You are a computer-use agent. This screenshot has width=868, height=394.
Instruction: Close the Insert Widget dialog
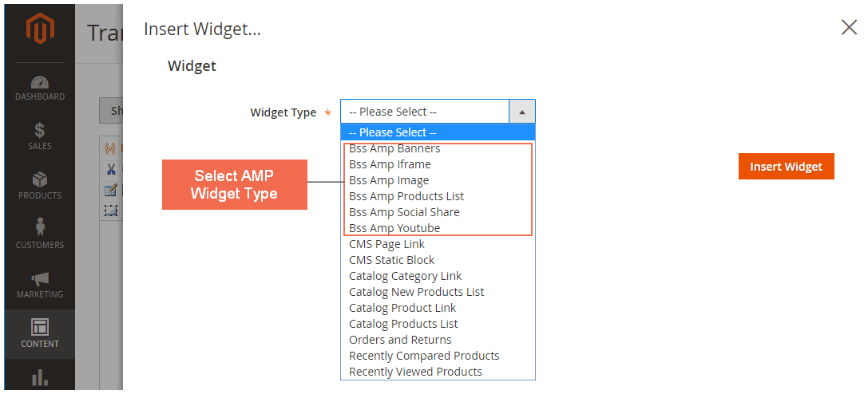[x=849, y=28]
